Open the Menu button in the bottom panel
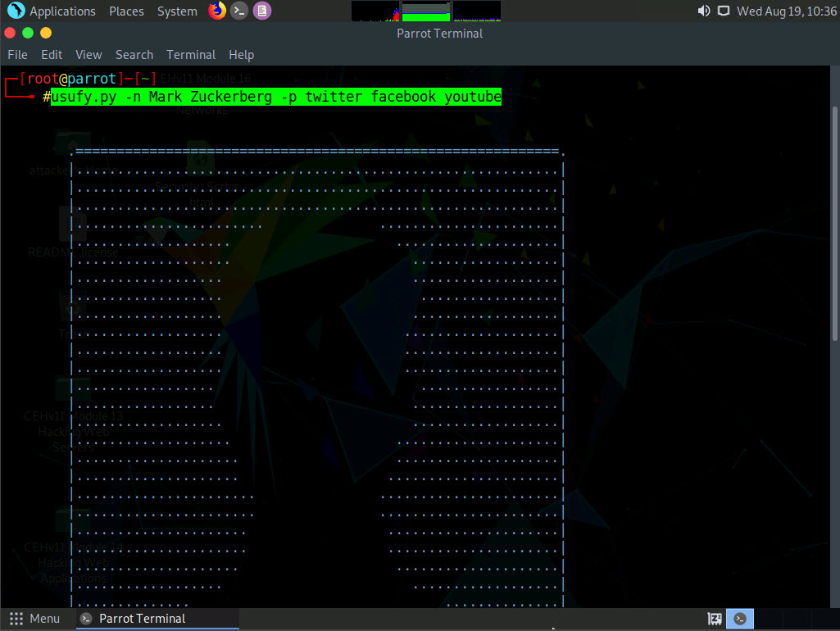The height and width of the screenshot is (631, 840). coord(34,619)
